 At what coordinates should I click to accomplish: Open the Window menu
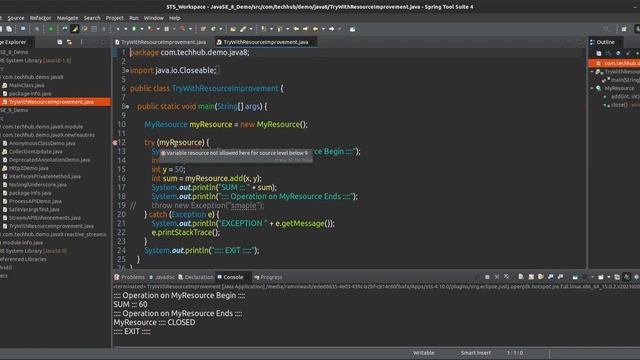pyautogui.click(x=153, y=18)
